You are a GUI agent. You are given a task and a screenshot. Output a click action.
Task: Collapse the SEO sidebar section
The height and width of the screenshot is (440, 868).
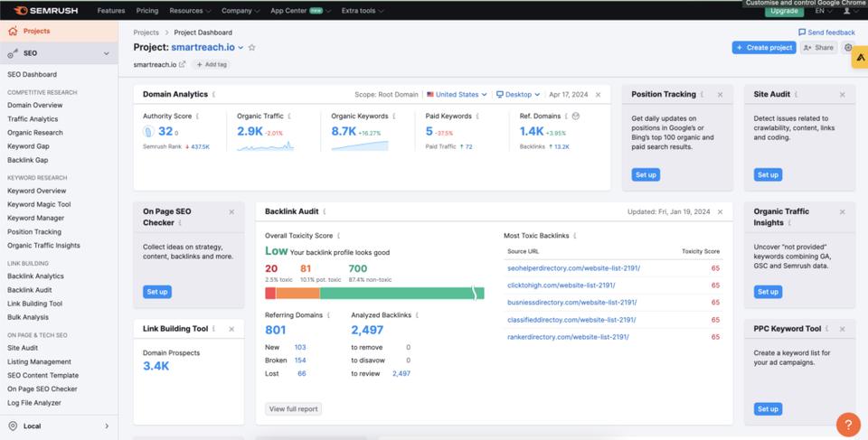(x=107, y=53)
